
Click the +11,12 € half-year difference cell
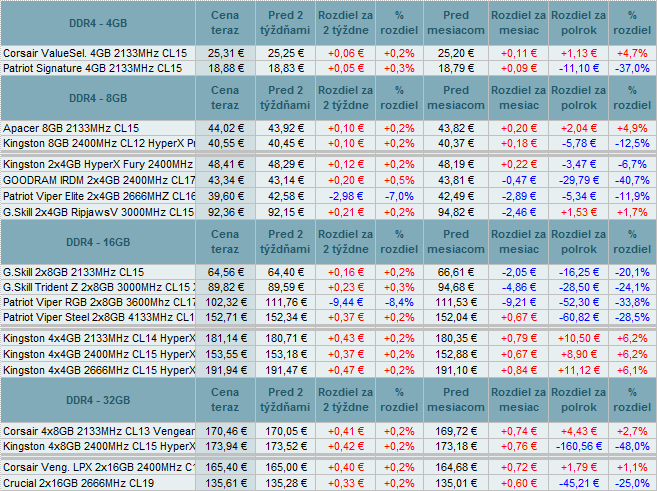point(579,370)
